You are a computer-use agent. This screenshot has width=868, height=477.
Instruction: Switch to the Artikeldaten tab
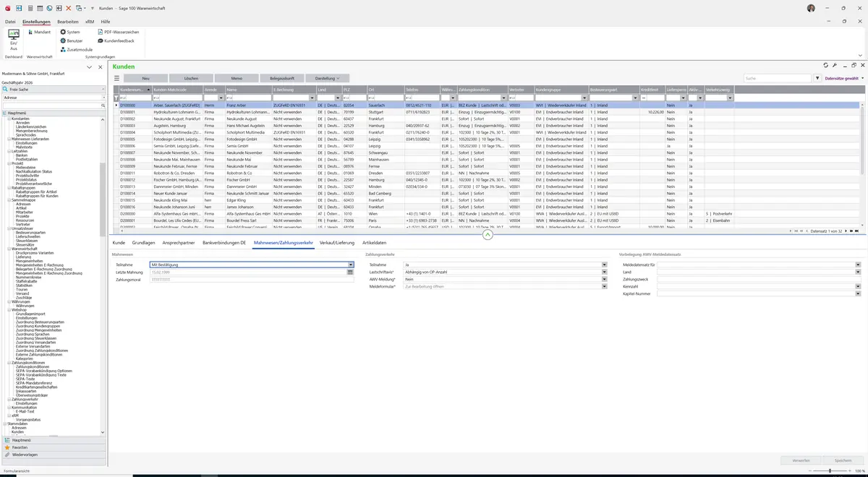[374, 243]
